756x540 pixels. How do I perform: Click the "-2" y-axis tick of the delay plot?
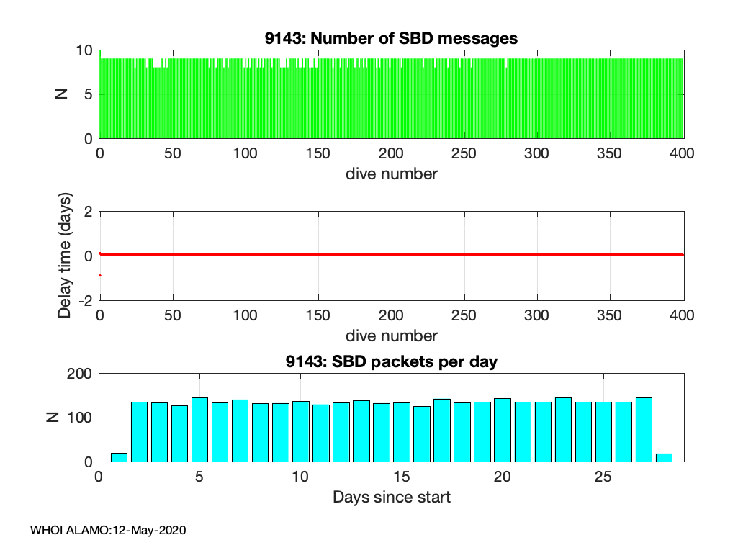(x=84, y=301)
